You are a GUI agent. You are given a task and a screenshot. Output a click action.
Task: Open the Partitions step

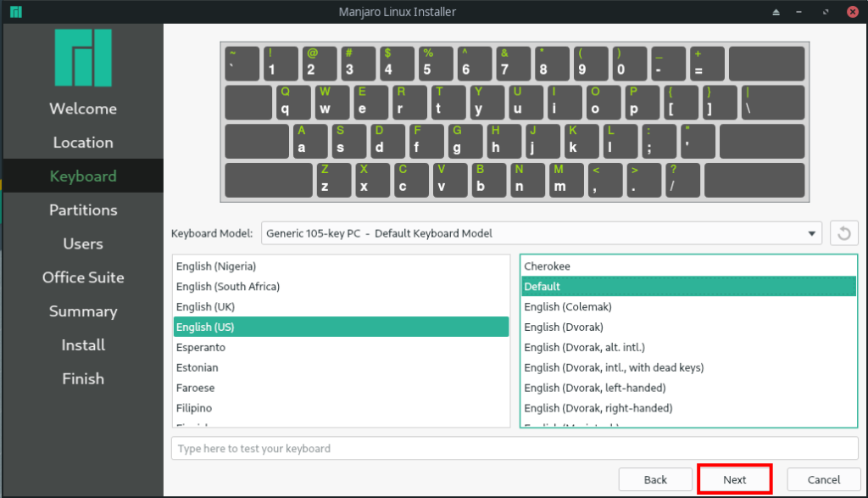[83, 210]
